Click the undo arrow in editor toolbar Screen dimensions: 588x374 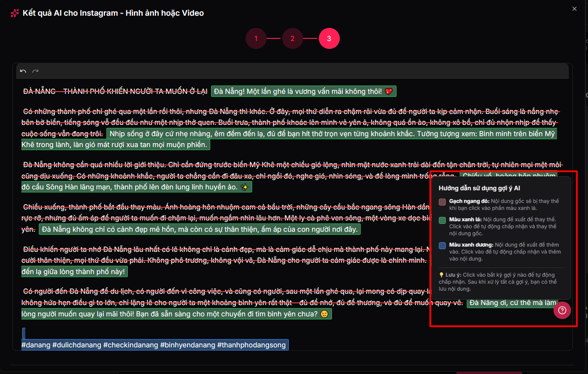click(x=23, y=71)
